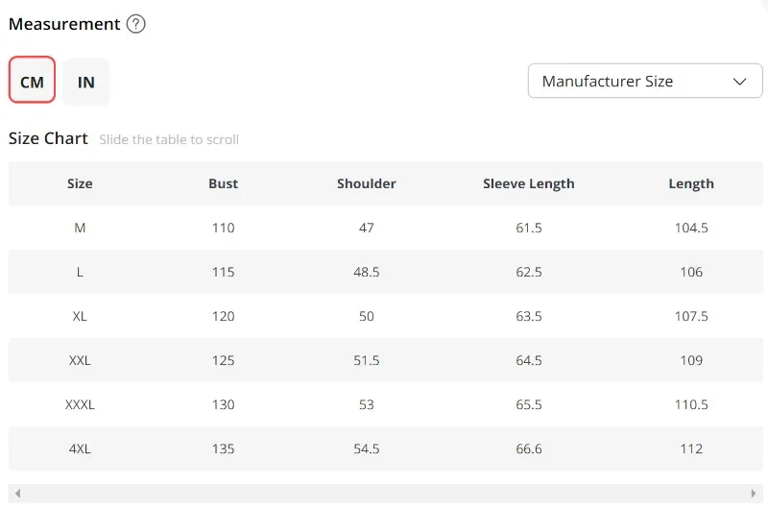Click the horizontal table scrollbar track
Viewport: 768px width, 532px height.
(384, 494)
